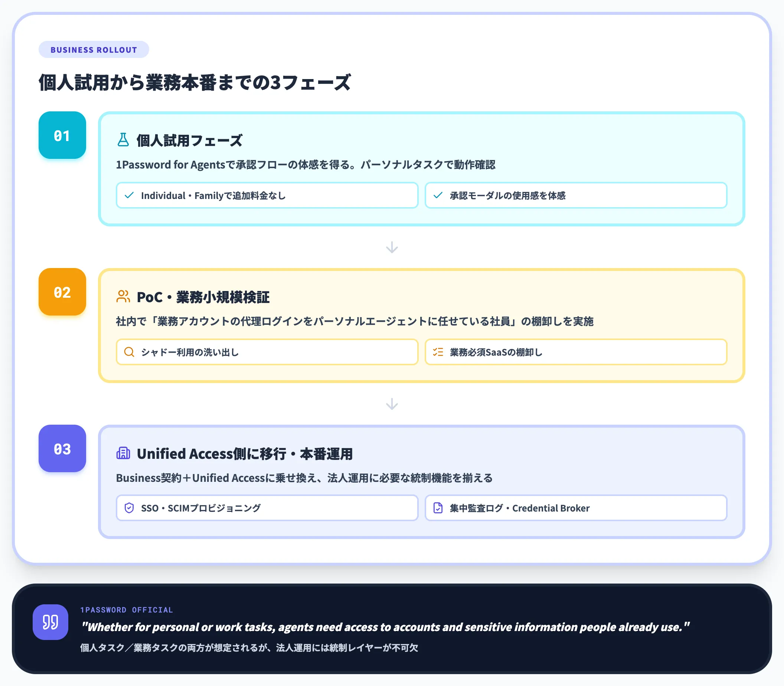Click the flask icon beside 個人試用フェーズ
This screenshot has height=686, width=784.
tap(123, 140)
